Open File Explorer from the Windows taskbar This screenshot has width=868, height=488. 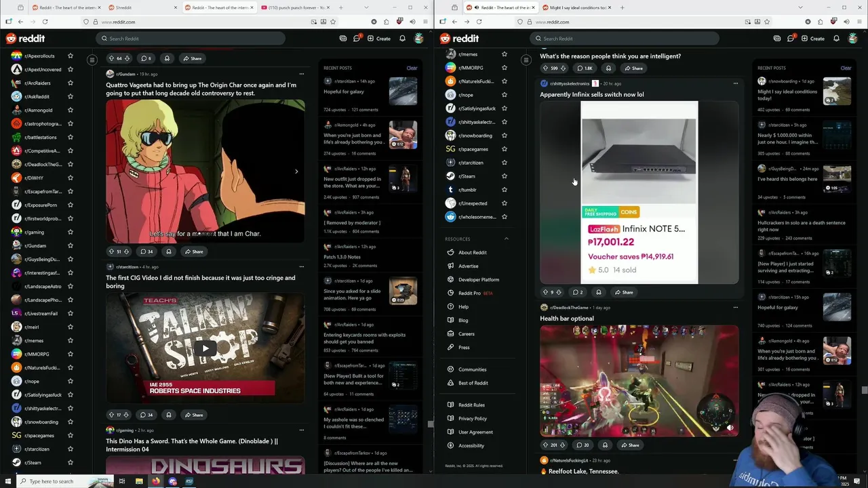click(x=139, y=481)
